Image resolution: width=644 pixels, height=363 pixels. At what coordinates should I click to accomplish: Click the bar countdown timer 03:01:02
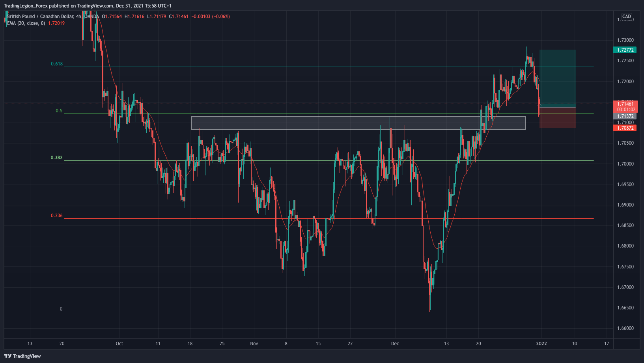[625, 110]
